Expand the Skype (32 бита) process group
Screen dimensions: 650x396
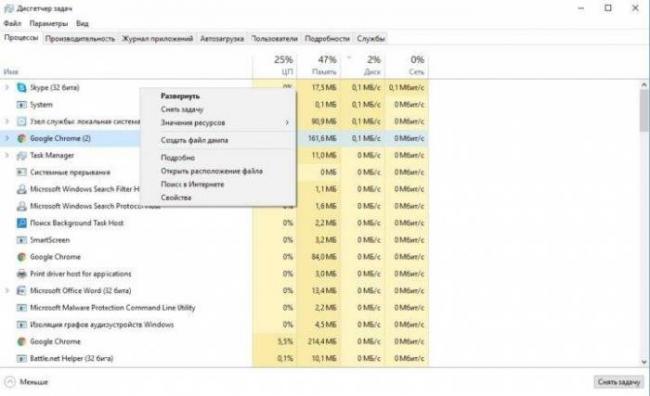(x=7, y=87)
